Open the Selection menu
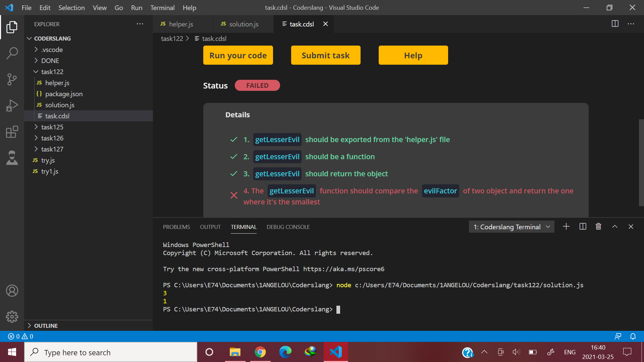 pyautogui.click(x=71, y=7)
